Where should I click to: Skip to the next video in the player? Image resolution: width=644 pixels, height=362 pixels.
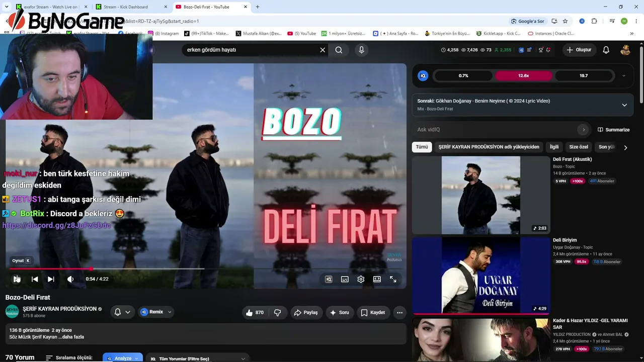point(51,279)
